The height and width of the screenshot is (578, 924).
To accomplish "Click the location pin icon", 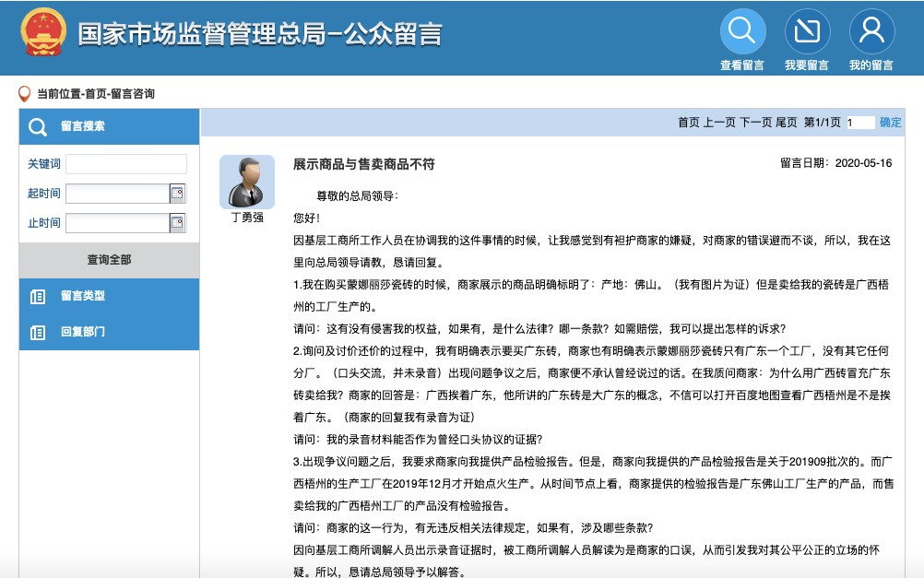I will (24, 94).
